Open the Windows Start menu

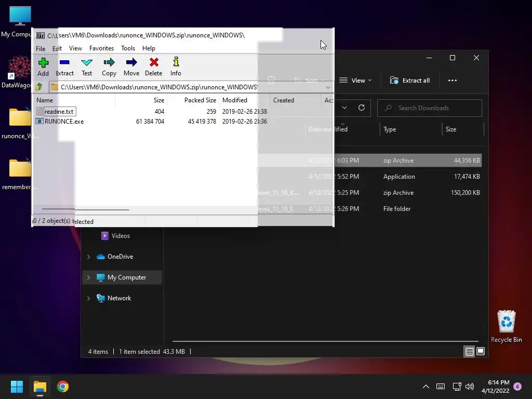(17, 387)
